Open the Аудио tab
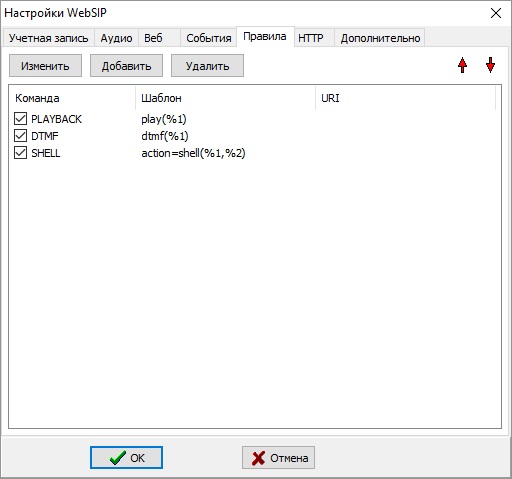This screenshot has width=512, height=479. click(x=116, y=38)
